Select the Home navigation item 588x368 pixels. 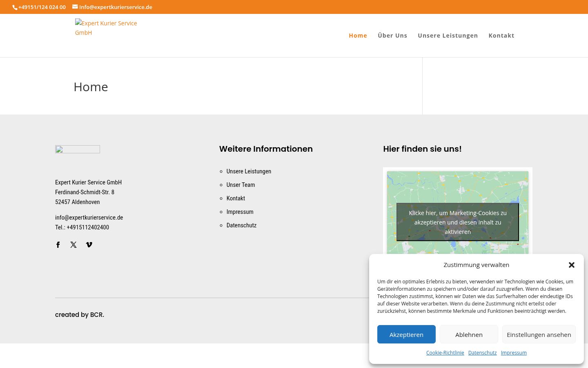[x=358, y=36]
